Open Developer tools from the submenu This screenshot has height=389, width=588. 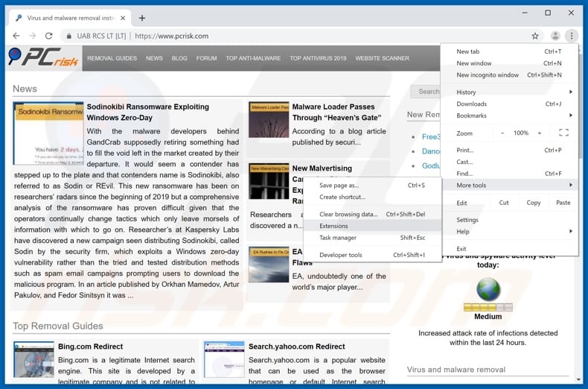click(x=372, y=255)
